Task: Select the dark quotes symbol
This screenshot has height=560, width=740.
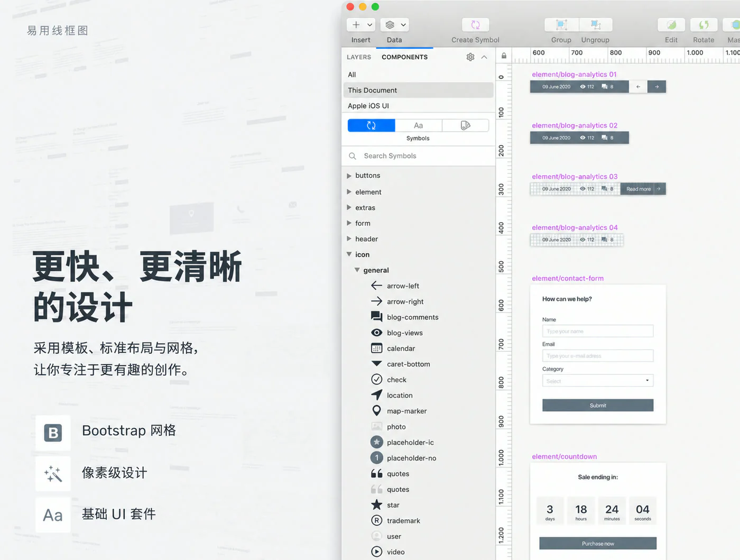Action: 390,474
